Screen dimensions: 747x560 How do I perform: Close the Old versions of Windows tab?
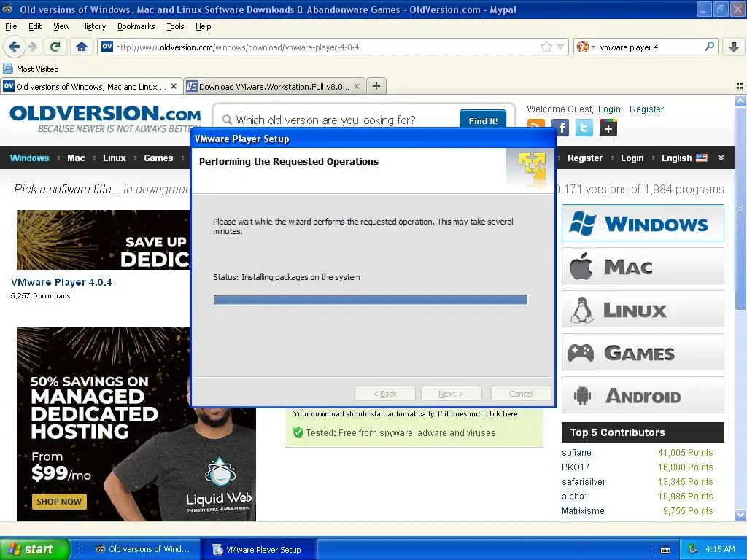point(174,86)
